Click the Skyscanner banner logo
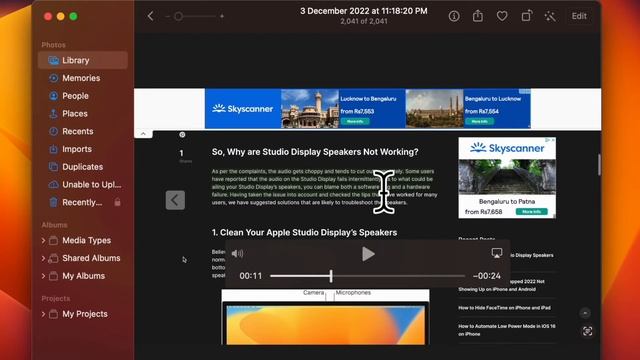This screenshot has width=640, height=360. click(242, 109)
